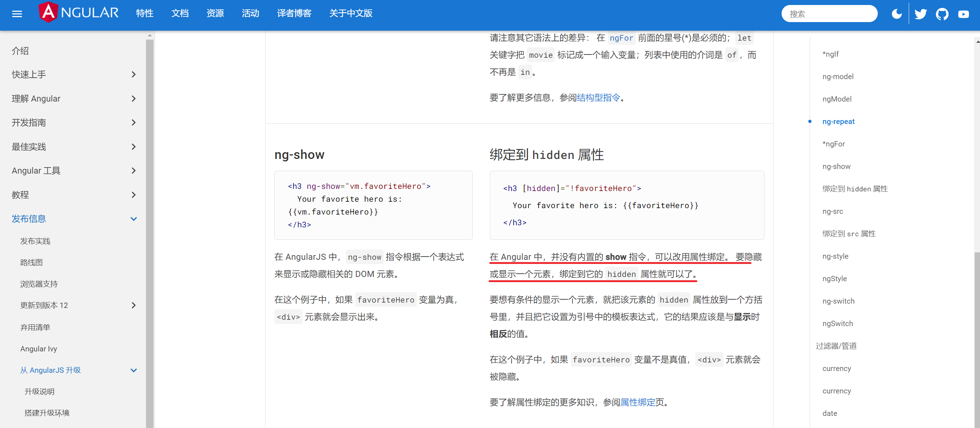The image size is (980, 428).
Task: Click the [hidden] Angular code sample
Action: (627, 205)
